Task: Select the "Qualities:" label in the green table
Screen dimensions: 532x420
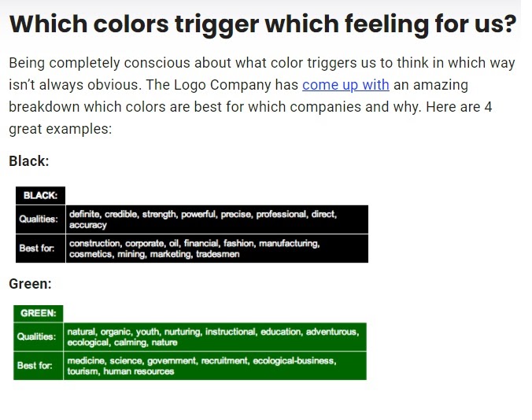Action: click(37, 337)
